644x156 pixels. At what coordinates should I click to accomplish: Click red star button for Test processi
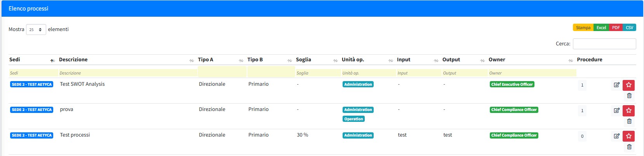pyautogui.click(x=628, y=136)
